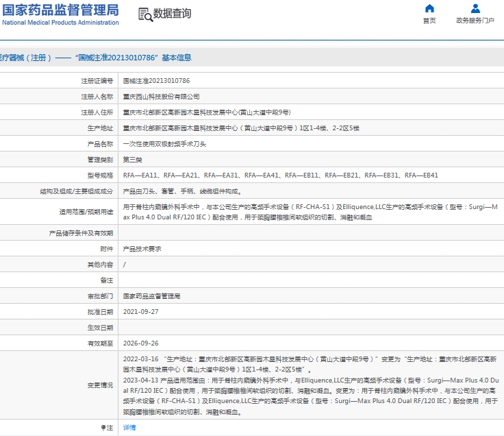Click the 型号规格 row label

tap(100, 175)
